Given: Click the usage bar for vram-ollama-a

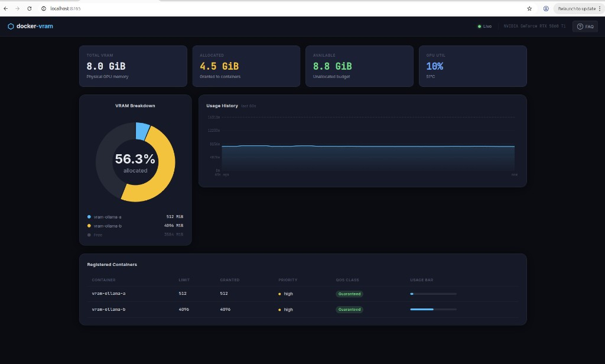Looking at the screenshot, I should pos(433,294).
